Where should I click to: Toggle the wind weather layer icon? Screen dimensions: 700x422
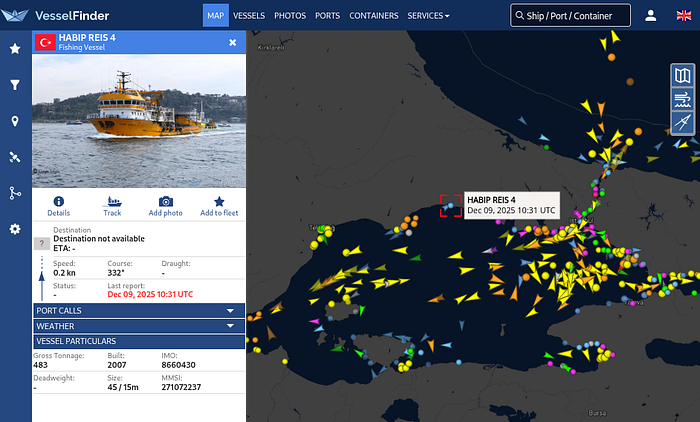pyautogui.click(x=682, y=99)
